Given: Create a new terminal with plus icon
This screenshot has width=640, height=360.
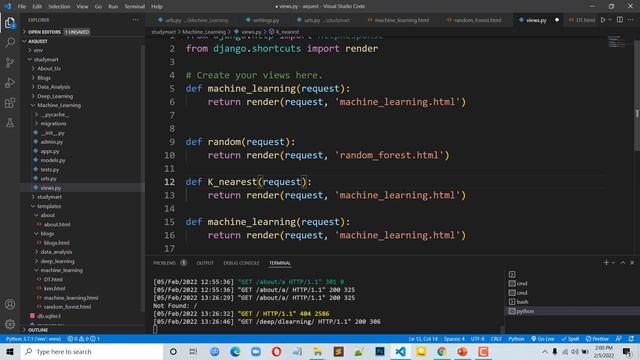Looking at the screenshot, I should 606,262.
